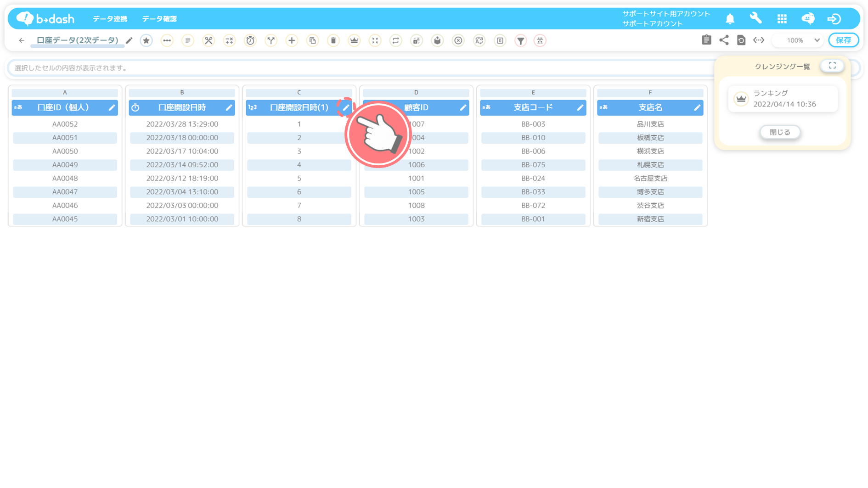868x488 pixels.
Task: Click the collapse arrows toolbar icon
Action: coord(375,40)
